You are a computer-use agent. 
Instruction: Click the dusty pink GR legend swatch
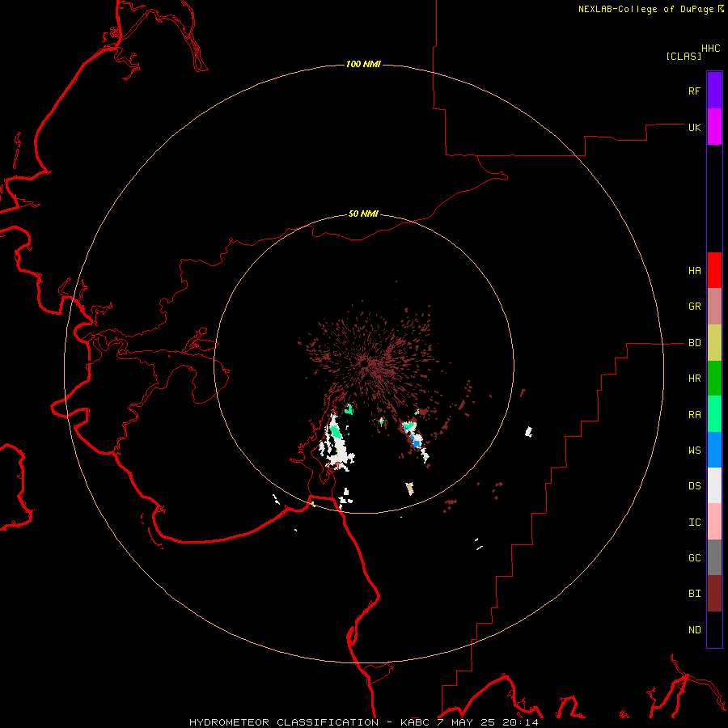(714, 307)
